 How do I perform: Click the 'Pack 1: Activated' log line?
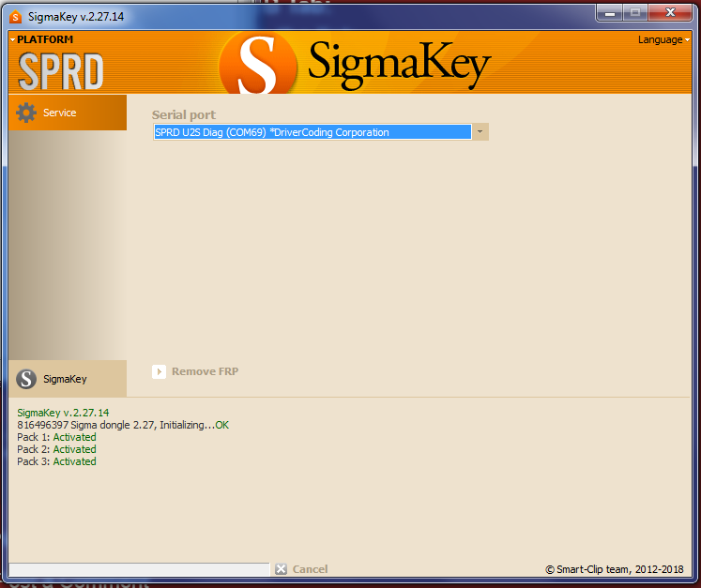tap(57, 437)
